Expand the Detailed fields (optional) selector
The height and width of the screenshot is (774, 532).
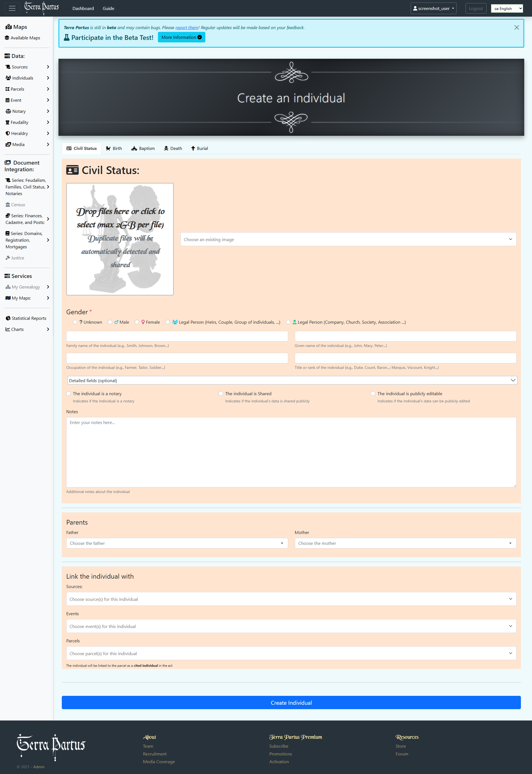pyautogui.click(x=292, y=380)
